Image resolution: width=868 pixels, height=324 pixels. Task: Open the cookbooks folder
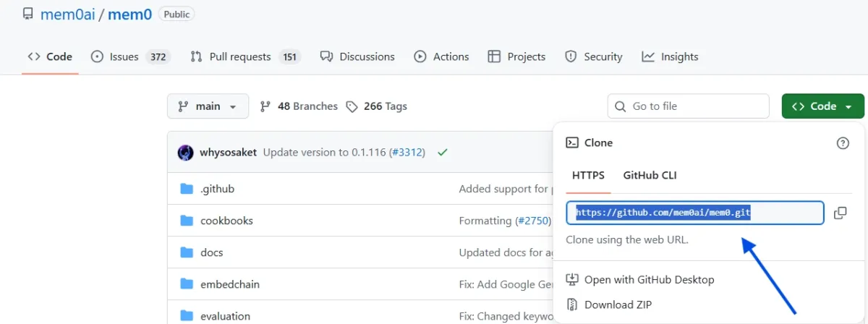pos(226,221)
